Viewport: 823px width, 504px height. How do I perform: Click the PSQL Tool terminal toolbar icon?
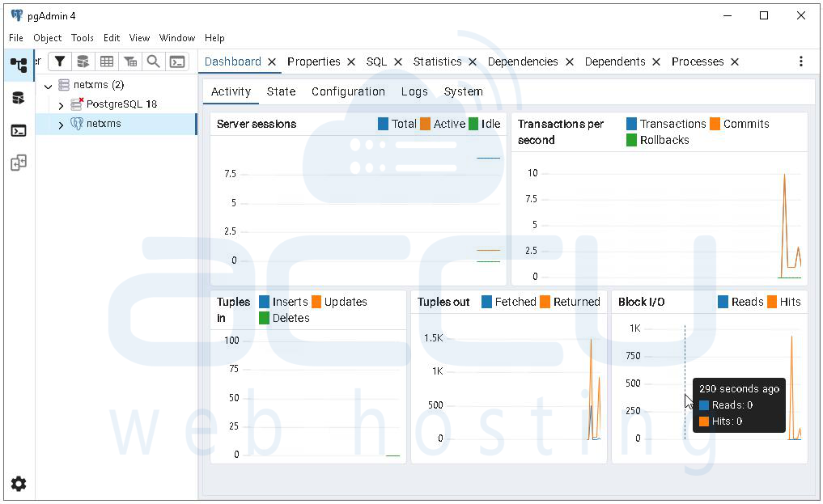click(x=177, y=61)
